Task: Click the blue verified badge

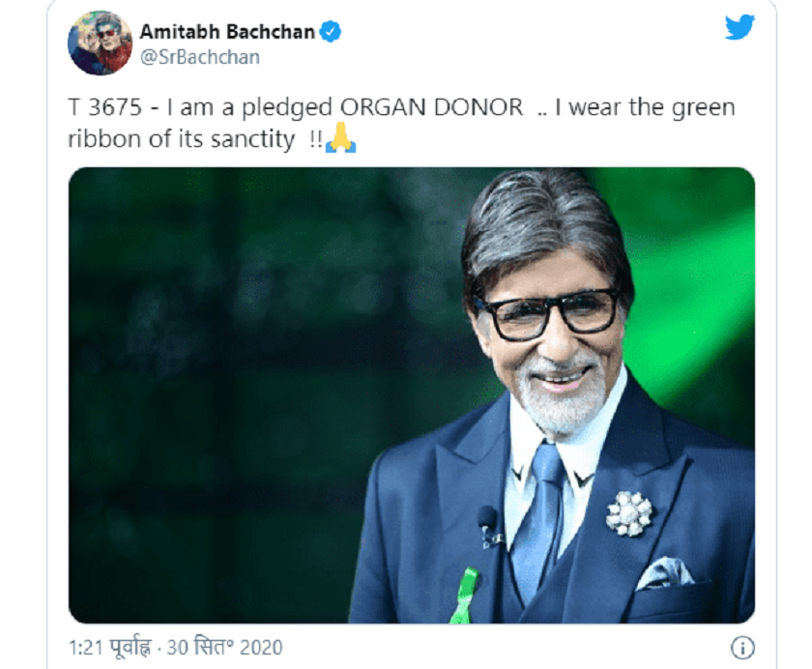Action: coord(331,33)
